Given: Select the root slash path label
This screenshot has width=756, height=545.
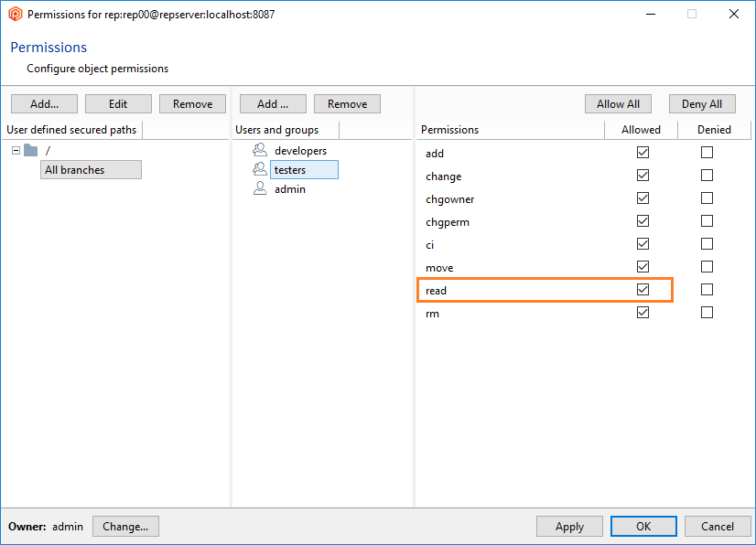Looking at the screenshot, I should coord(48,151).
